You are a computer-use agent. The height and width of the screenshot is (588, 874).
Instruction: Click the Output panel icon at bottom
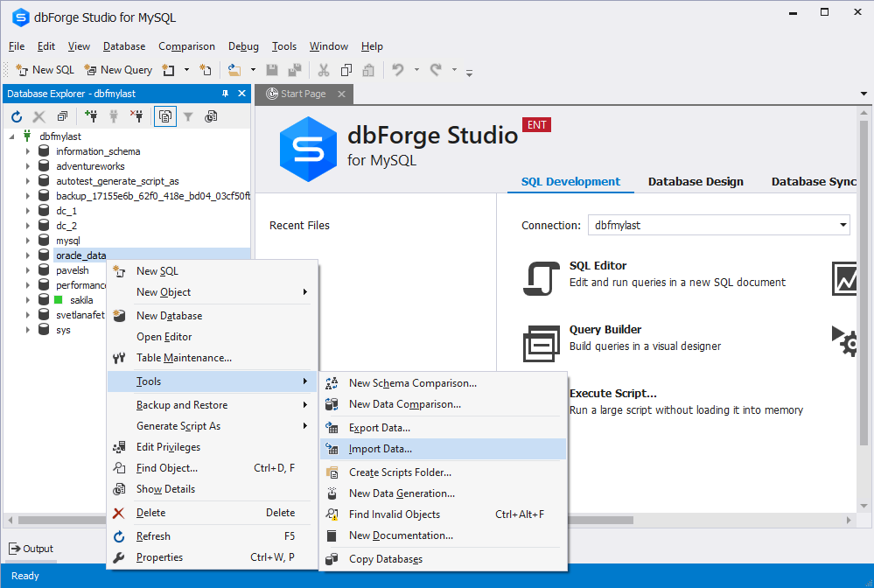click(x=15, y=549)
